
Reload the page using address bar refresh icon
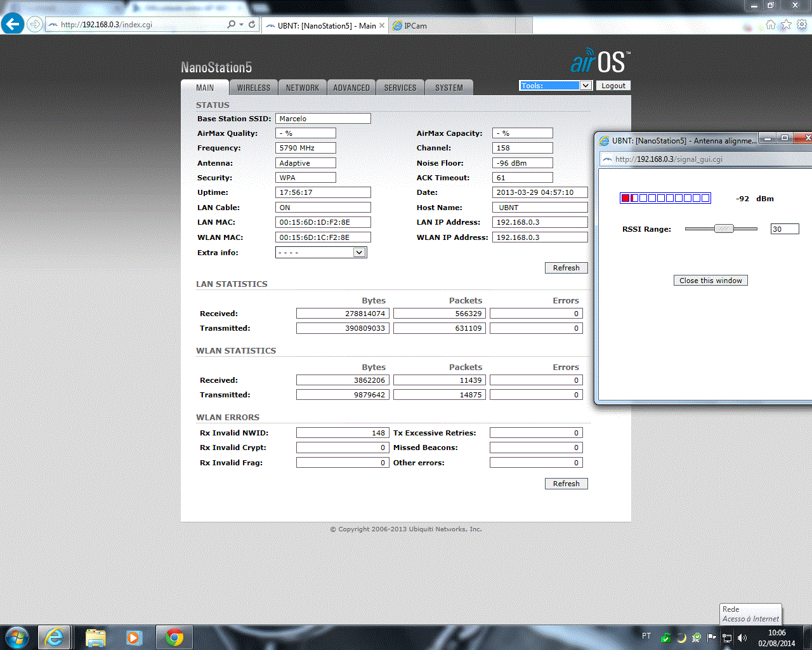coord(252,25)
